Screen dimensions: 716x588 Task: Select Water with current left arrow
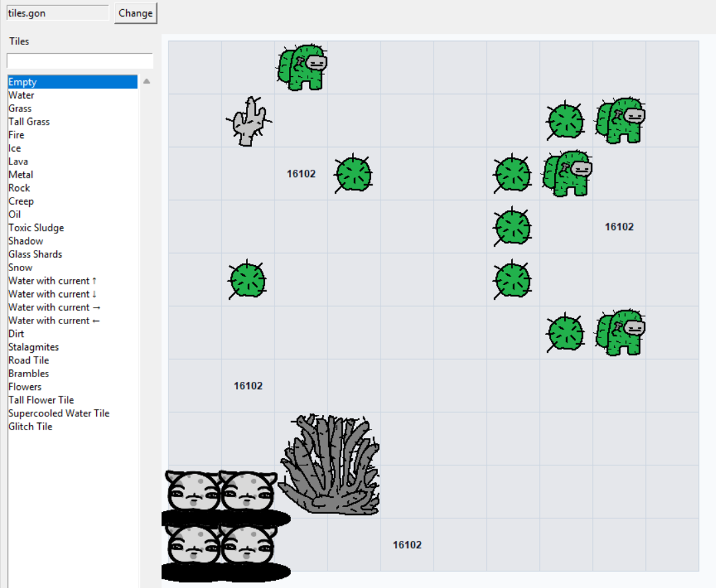(x=72, y=320)
